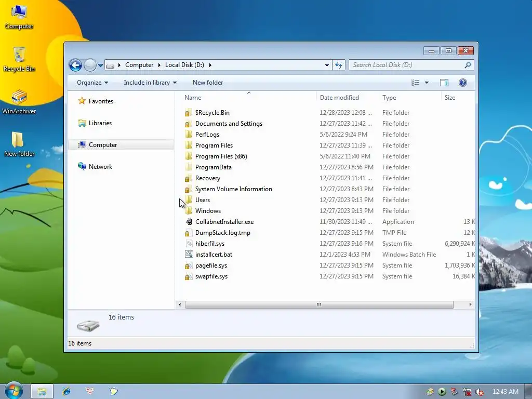Viewport: 532px width, 399px height.
Task: Click drive icon in address bar
Action: (x=110, y=65)
